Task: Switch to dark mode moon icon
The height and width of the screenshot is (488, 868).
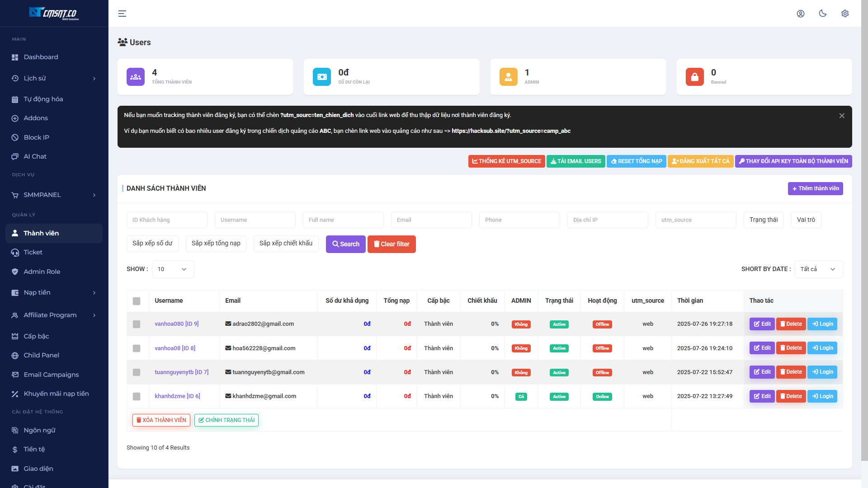Action: click(823, 14)
